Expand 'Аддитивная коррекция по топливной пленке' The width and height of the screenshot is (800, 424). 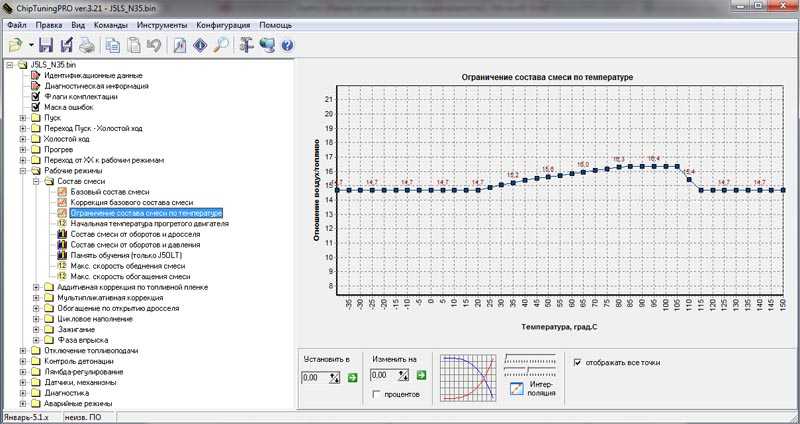tap(36, 287)
